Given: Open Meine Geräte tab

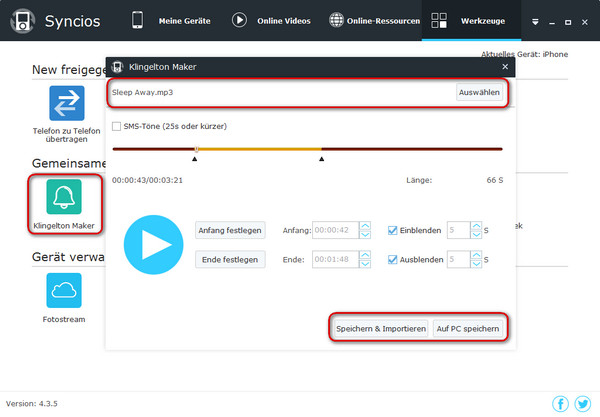Looking at the screenshot, I should pos(184,21).
